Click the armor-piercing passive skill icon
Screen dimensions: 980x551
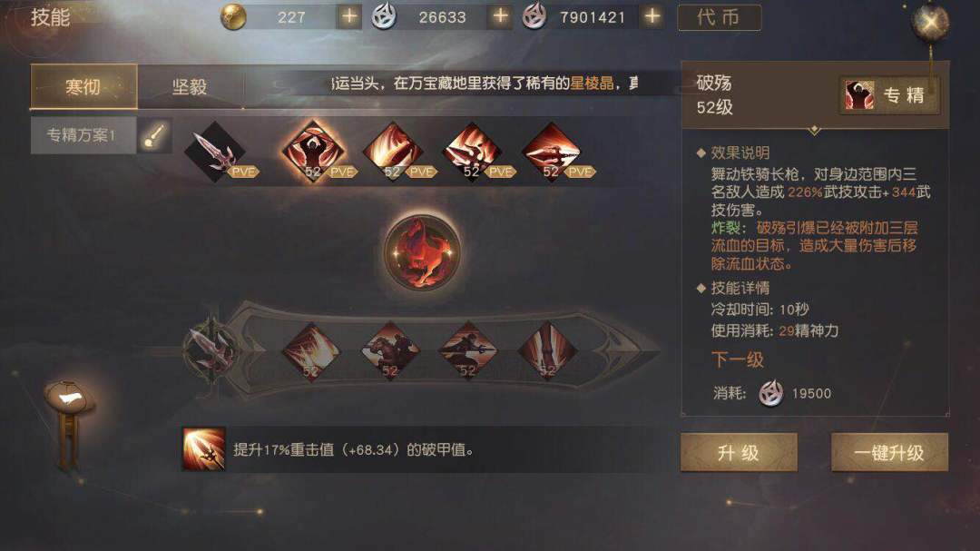pos(204,449)
